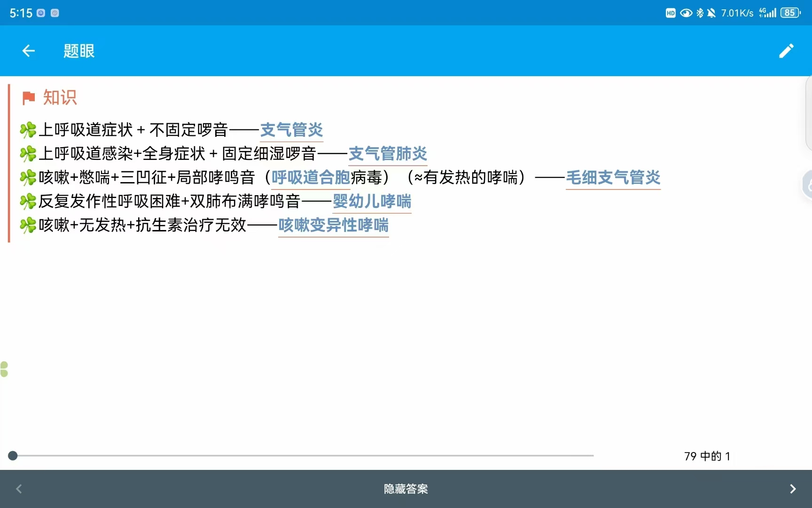Tap the 婴幼儿哮喘 answer text
The width and height of the screenshot is (812, 508).
tap(372, 201)
